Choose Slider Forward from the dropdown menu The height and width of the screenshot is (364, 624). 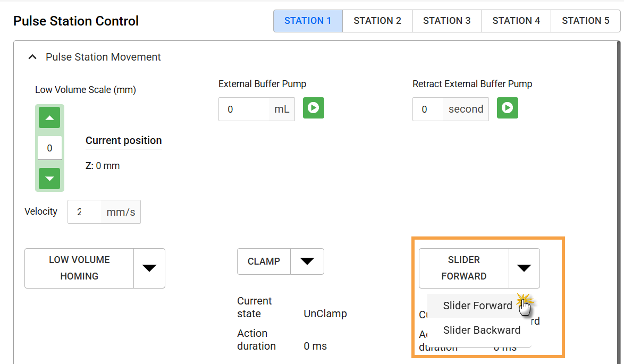pos(477,306)
